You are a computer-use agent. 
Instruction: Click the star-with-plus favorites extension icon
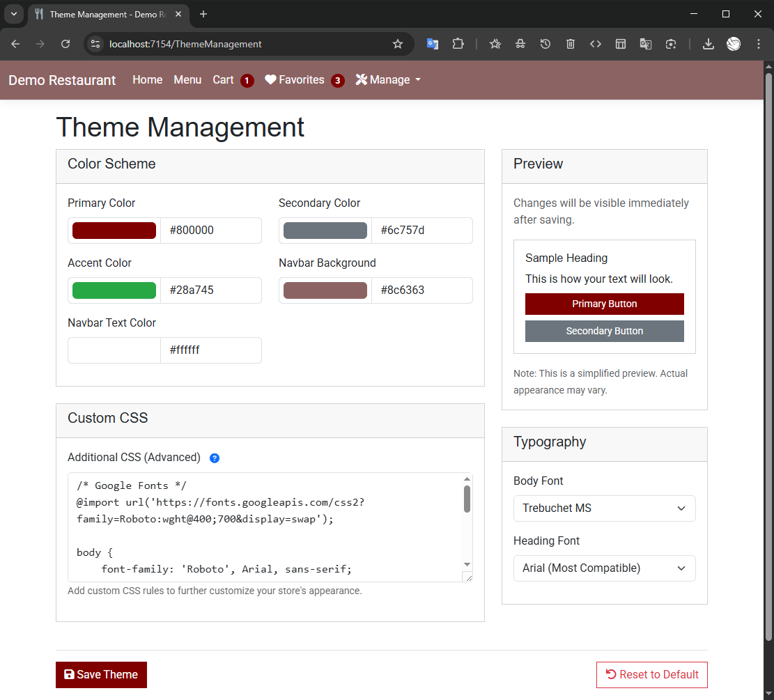[x=495, y=44]
